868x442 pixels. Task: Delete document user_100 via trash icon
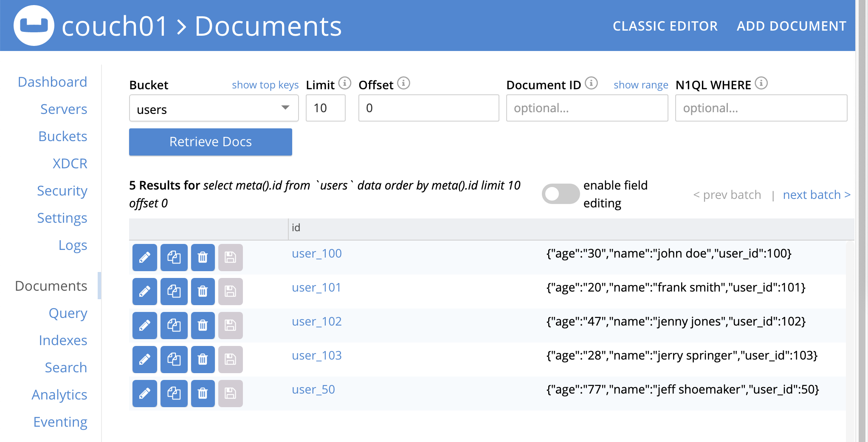pos(203,258)
